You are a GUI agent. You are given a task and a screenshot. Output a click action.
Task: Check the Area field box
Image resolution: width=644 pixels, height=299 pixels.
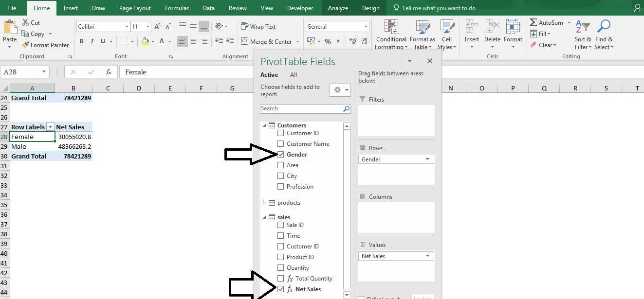[x=280, y=165]
